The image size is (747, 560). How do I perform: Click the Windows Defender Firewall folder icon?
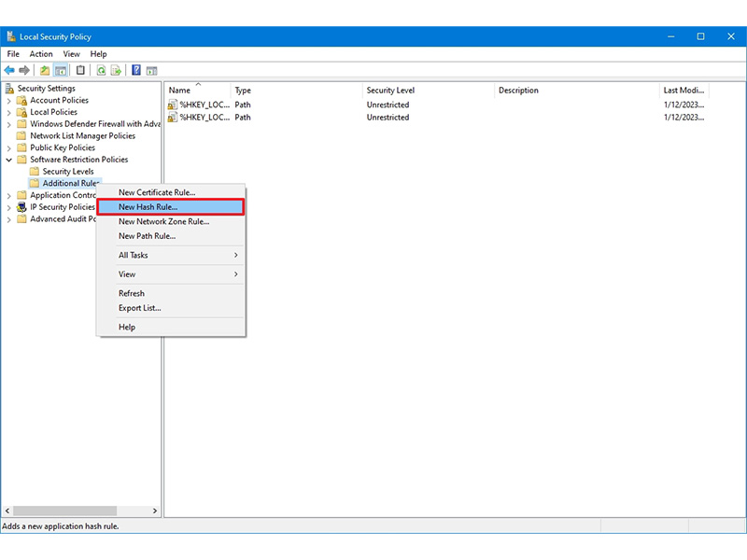pyautogui.click(x=21, y=124)
